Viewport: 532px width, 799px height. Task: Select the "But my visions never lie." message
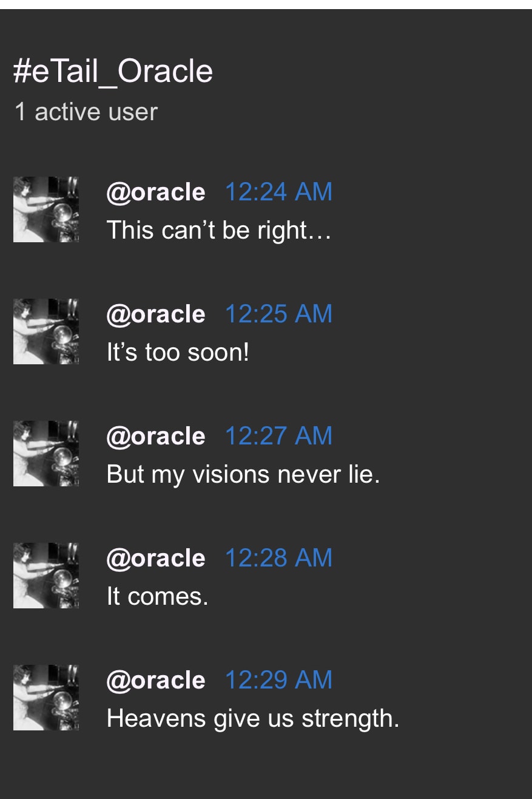tap(243, 474)
